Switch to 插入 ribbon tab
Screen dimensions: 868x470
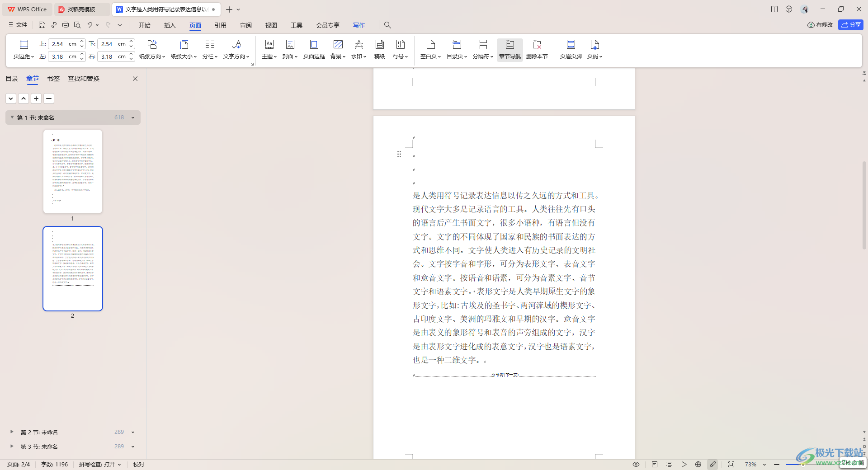click(170, 25)
